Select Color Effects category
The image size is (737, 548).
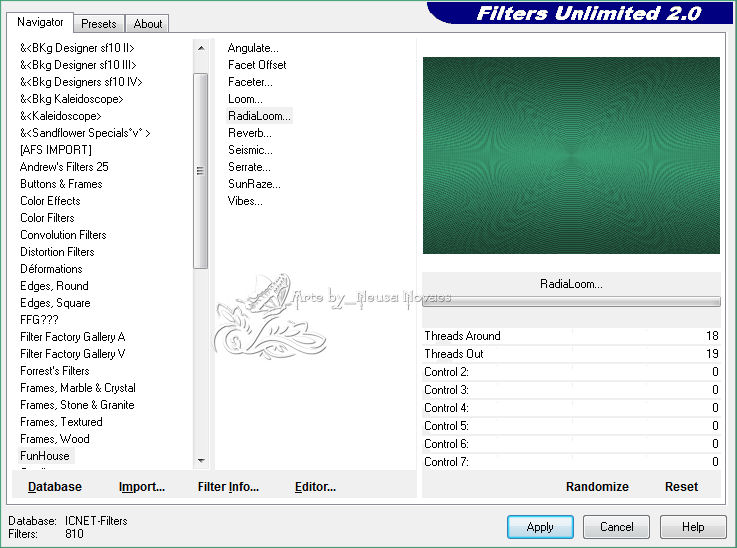[50, 201]
